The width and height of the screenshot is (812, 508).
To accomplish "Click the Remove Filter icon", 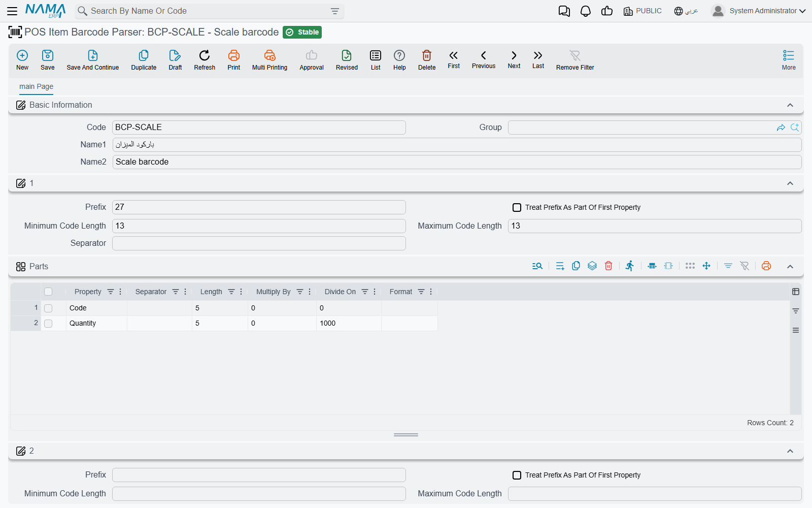I will pos(575,55).
